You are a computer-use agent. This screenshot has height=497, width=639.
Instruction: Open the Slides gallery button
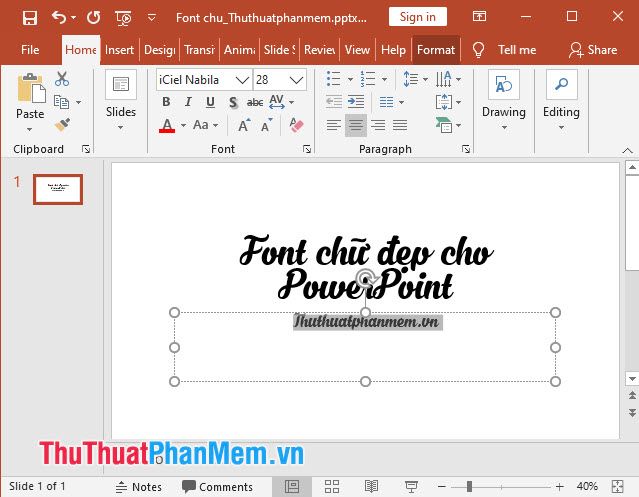[121, 100]
